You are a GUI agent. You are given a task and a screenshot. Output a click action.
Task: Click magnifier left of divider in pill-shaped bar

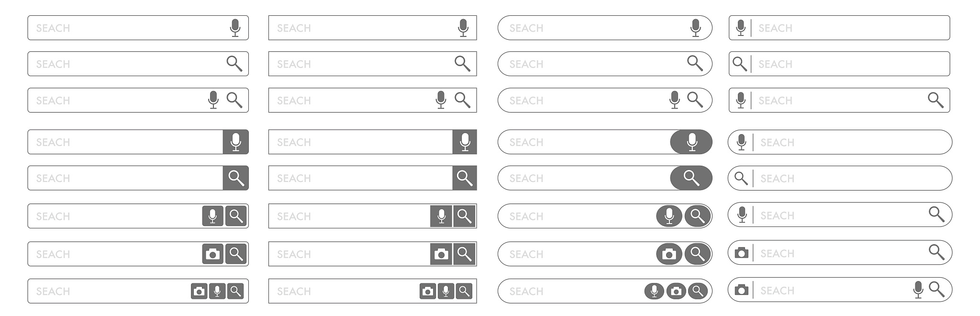(x=741, y=178)
